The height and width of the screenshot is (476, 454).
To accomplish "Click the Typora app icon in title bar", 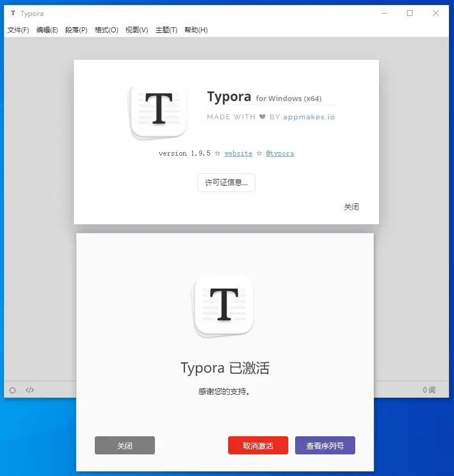I will pos(12,14).
